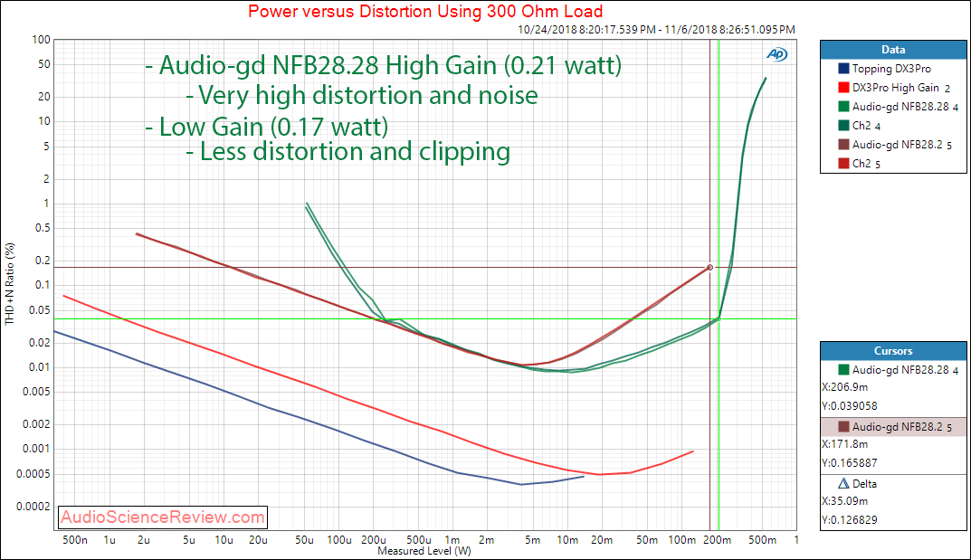Select the red DX3Pro High Gain legend swatch

click(843, 88)
